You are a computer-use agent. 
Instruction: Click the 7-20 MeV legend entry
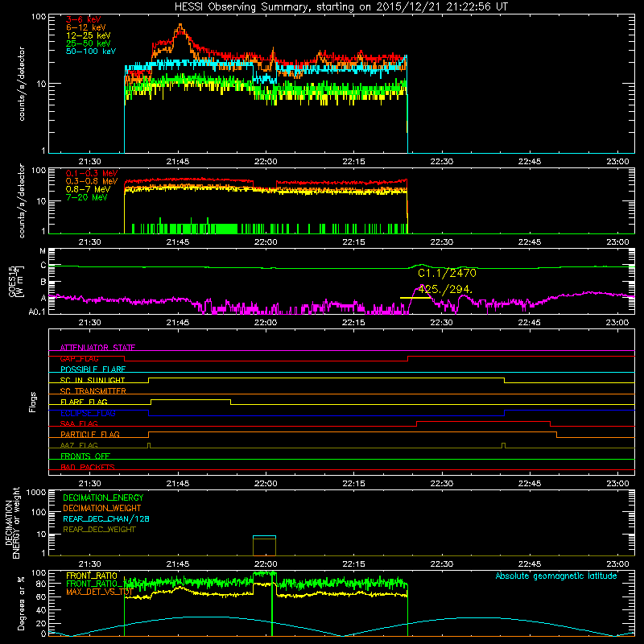pos(86,197)
